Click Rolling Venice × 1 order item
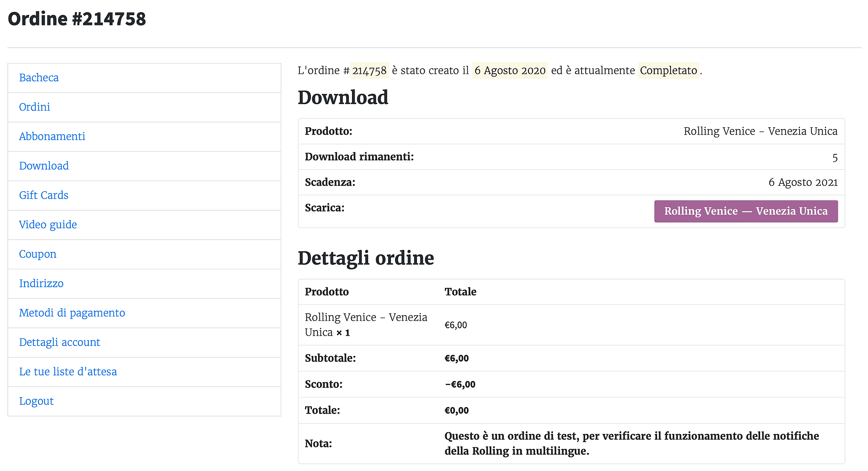868x471 pixels. (x=366, y=325)
